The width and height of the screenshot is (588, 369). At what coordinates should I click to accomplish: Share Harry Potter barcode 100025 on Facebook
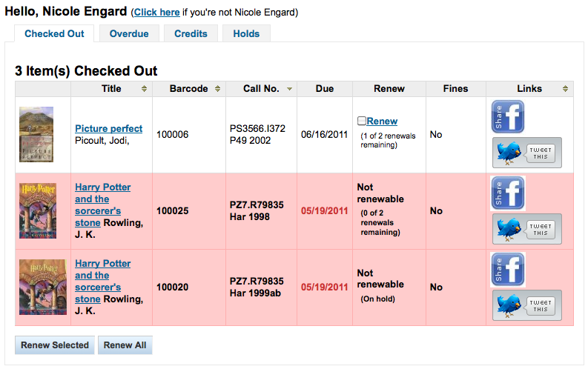click(508, 193)
